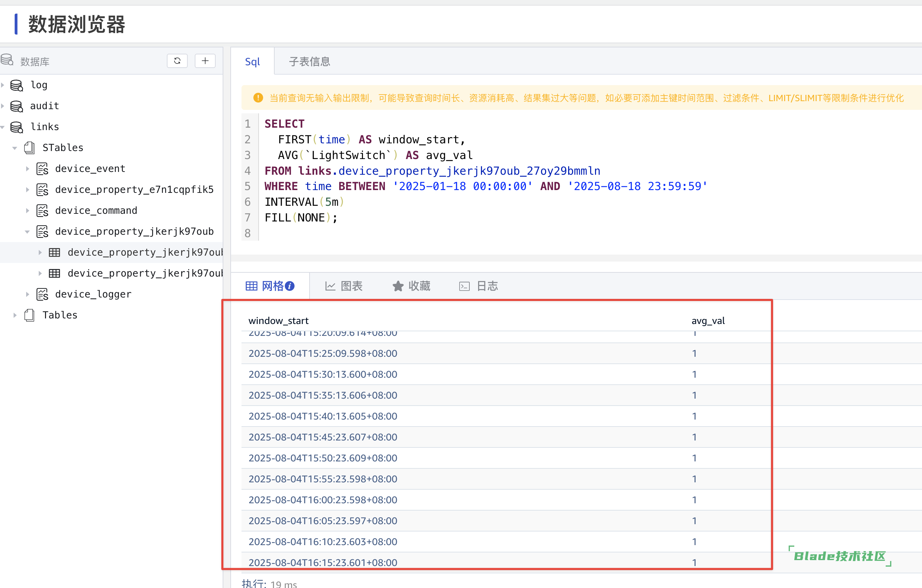Expand the Tables folder
The height and width of the screenshot is (588, 922).
pyautogui.click(x=15, y=315)
